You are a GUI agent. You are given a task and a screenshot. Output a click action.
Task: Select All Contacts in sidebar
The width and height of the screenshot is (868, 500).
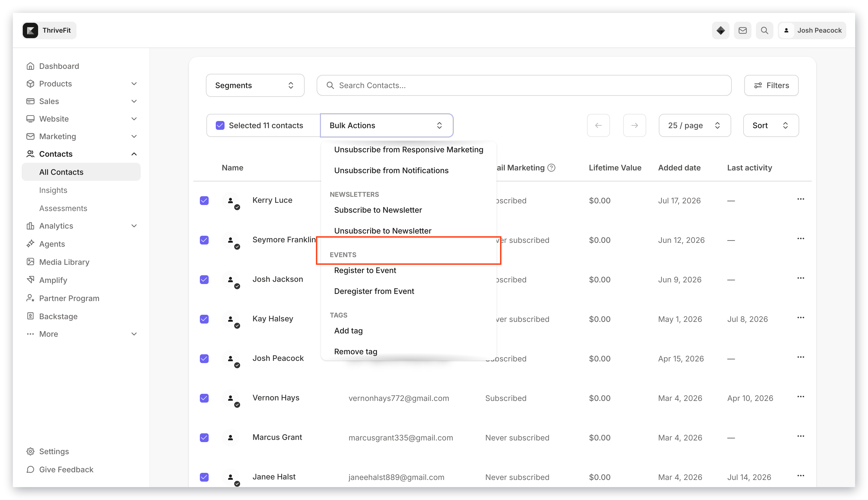coord(81,172)
